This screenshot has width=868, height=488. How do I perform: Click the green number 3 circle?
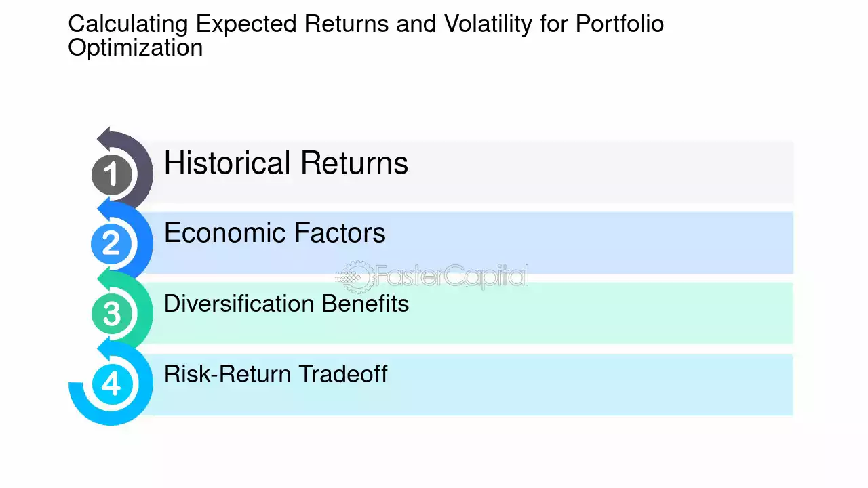click(x=111, y=314)
